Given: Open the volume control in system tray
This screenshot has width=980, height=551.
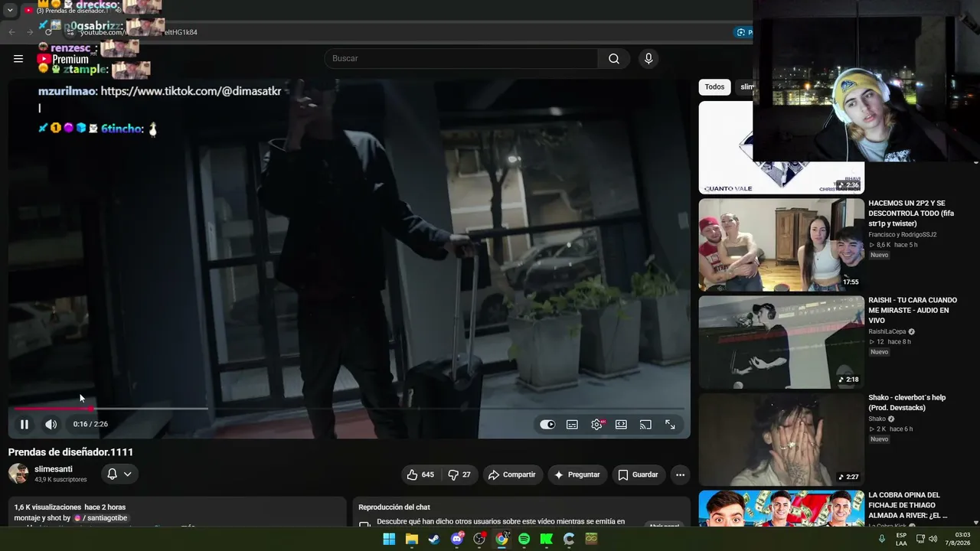Looking at the screenshot, I should pos(933,539).
